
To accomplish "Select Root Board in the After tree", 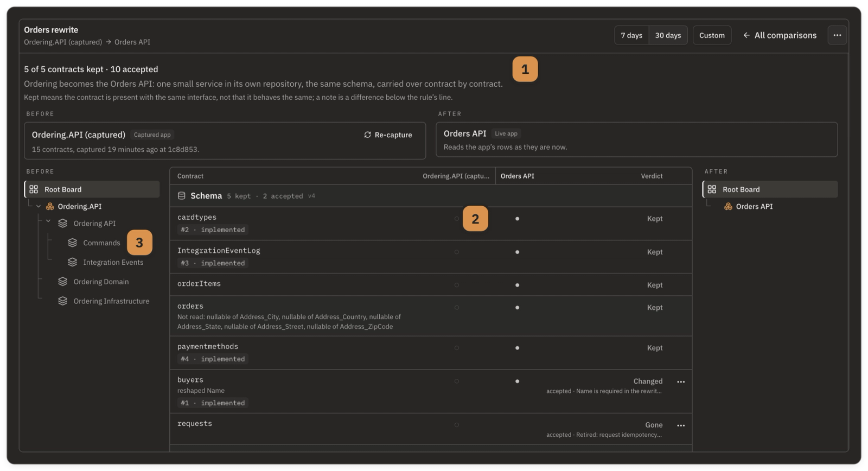I will pos(770,189).
